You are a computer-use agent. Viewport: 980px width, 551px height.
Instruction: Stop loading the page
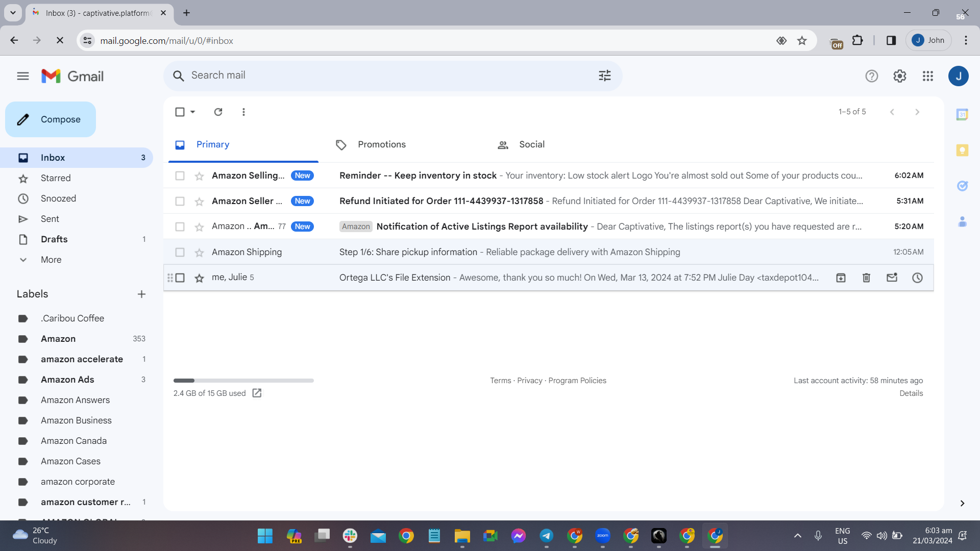pos(60,40)
